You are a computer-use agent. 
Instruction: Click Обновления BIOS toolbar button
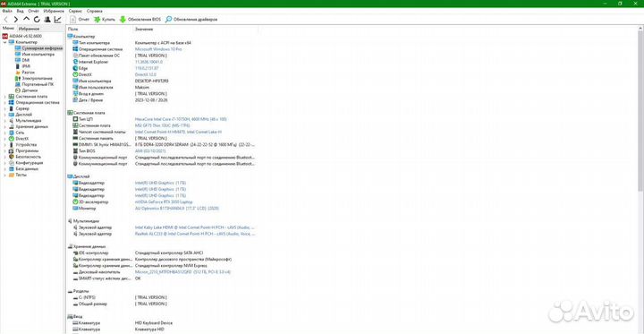pos(140,20)
